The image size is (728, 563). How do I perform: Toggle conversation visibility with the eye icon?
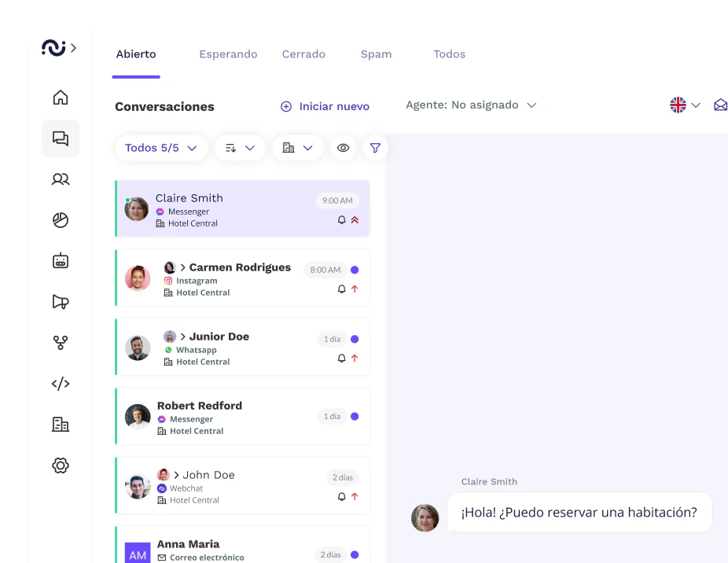click(x=343, y=148)
